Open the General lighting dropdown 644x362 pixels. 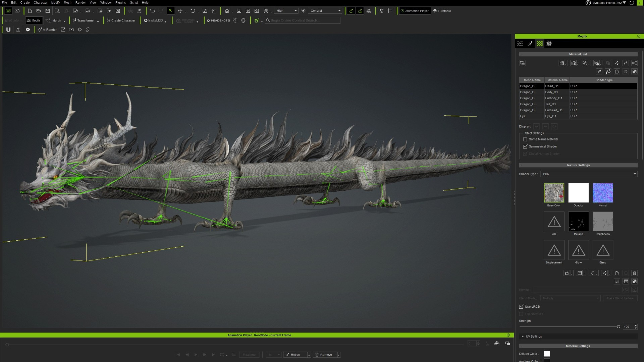325,11
